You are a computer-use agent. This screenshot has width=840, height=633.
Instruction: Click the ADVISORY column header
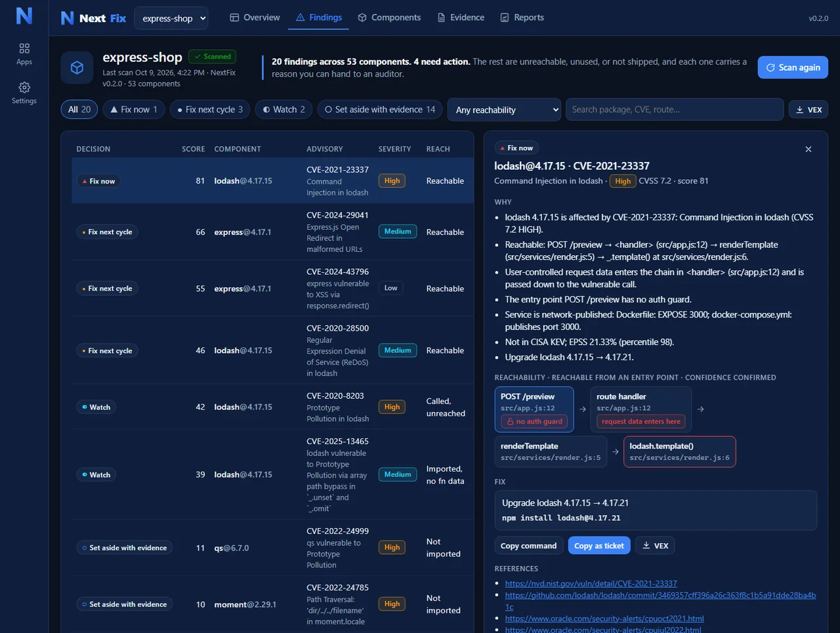pos(324,149)
